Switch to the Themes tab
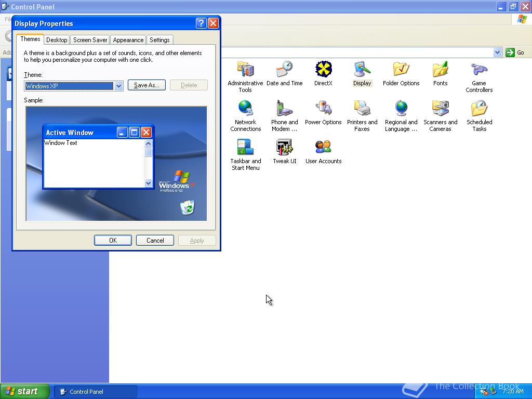The width and height of the screenshot is (532, 399). point(30,39)
